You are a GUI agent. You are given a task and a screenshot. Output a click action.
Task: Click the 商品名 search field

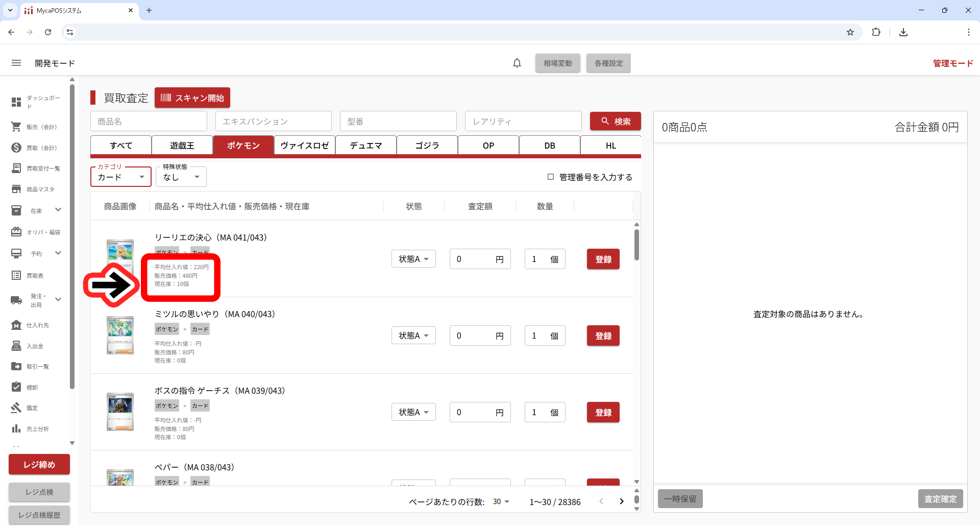click(149, 122)
